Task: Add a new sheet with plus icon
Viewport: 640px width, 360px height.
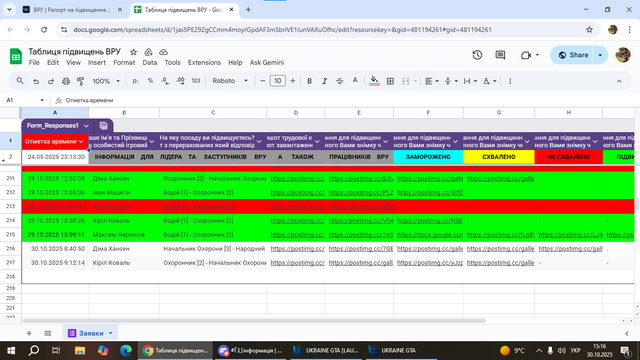Action: (x=29, y=333)
